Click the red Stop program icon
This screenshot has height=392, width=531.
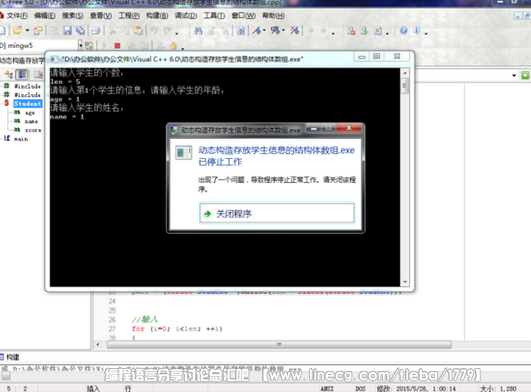pos(118,45)
